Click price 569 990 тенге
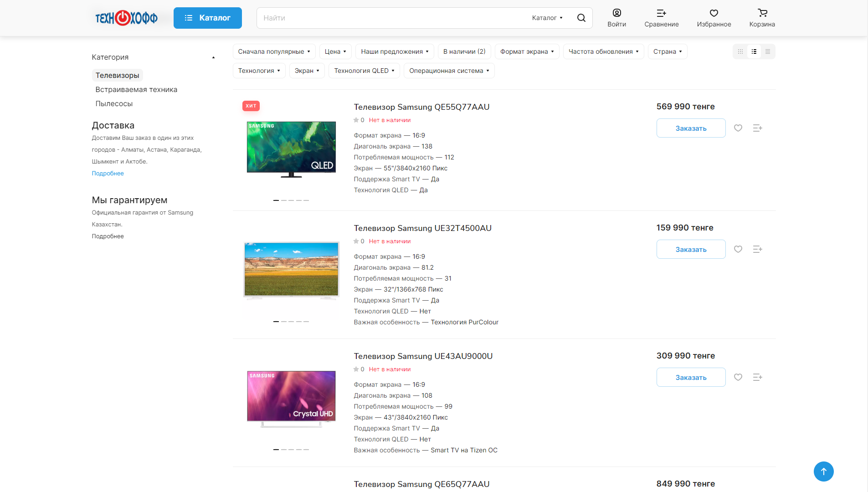The image size is (868, 492). pos(685,107)
